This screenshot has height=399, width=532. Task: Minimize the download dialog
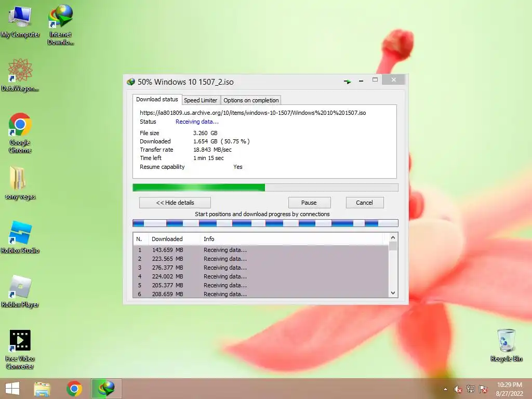coord(361,81)
